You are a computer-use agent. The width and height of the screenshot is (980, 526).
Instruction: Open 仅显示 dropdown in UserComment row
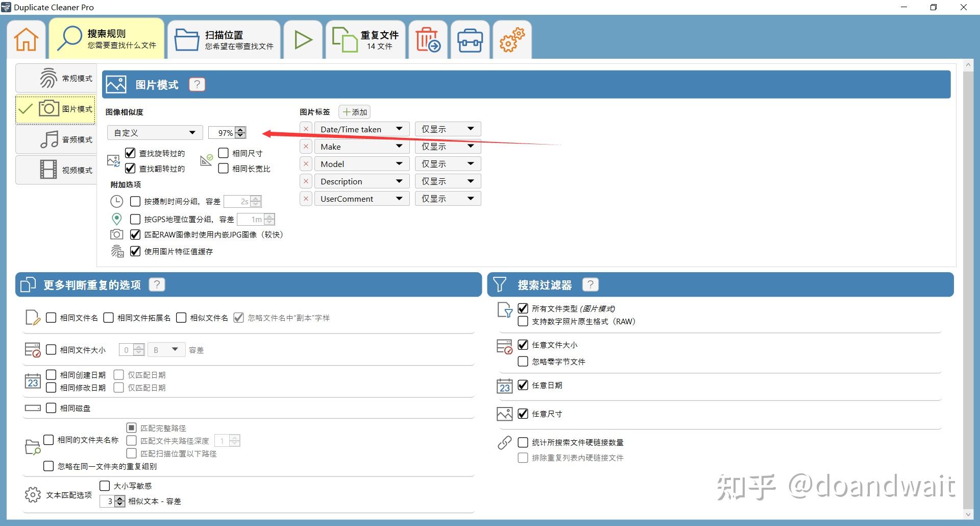tap(448, 199)
